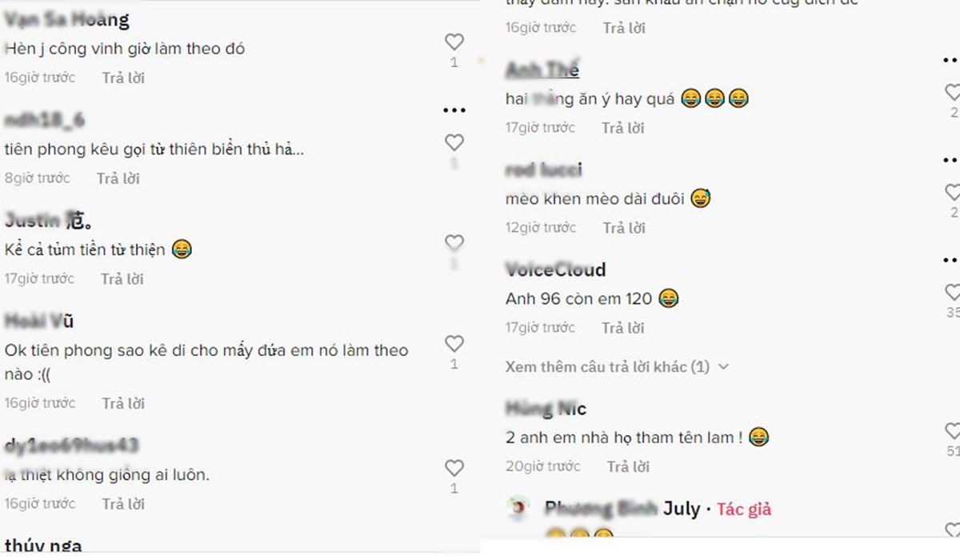Reply to the 'Anh 96 còn em 120' comment
The width and height of the screenshot is (960, 560).
click(x=623, y=327)
